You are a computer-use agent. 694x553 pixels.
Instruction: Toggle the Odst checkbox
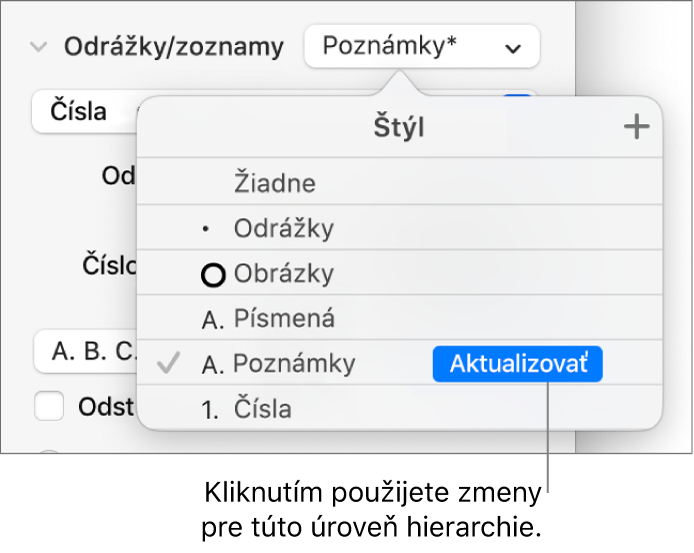point(50,407)
